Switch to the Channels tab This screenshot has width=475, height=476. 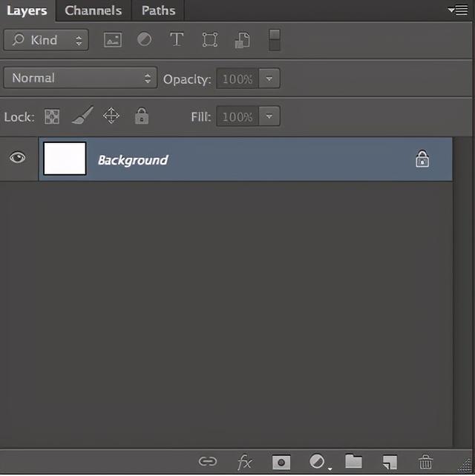click(94, 10)
